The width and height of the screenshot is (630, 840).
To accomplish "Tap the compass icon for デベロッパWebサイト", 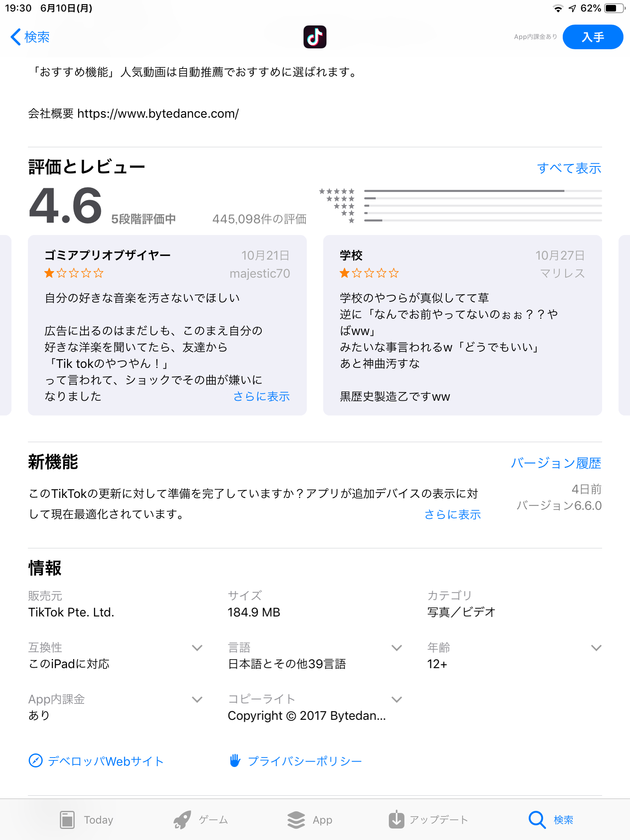I will (36, 761).
